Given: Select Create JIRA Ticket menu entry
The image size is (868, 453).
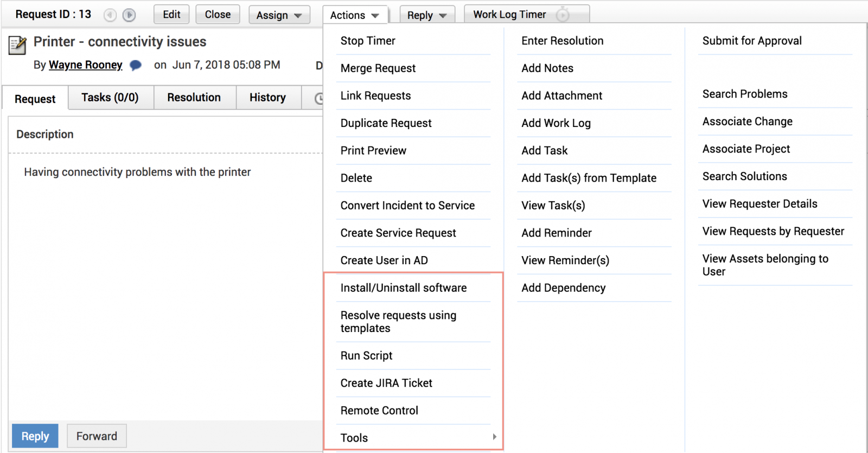Looking at the screenshot, I should point(386,383).
